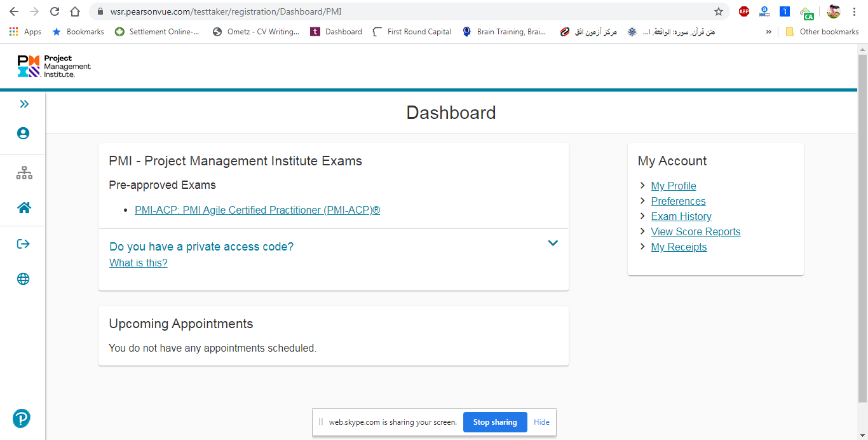The width and height of the screenshot is (868, 440).
Task: Click the sitemap hierarchy icon in sidebar
Action: 24,173
